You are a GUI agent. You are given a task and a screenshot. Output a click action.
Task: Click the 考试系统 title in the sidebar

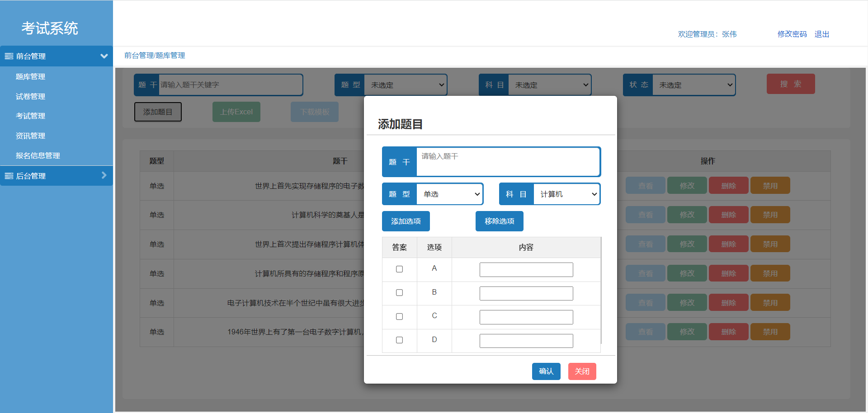(x=50, y=28)
